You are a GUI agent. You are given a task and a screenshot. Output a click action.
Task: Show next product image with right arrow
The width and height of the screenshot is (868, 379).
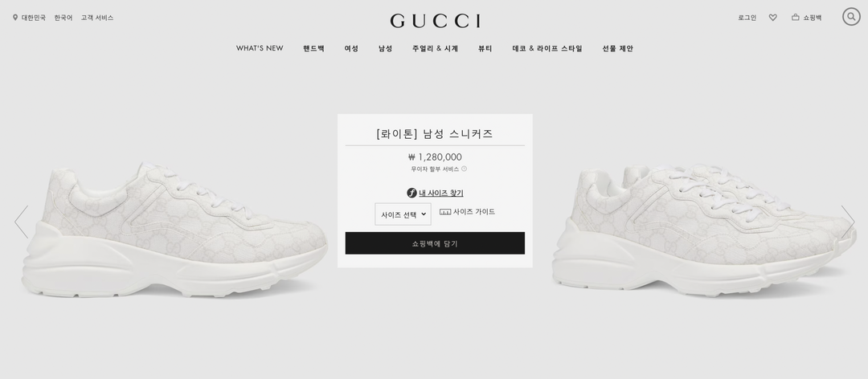click(x=848, y=222)
